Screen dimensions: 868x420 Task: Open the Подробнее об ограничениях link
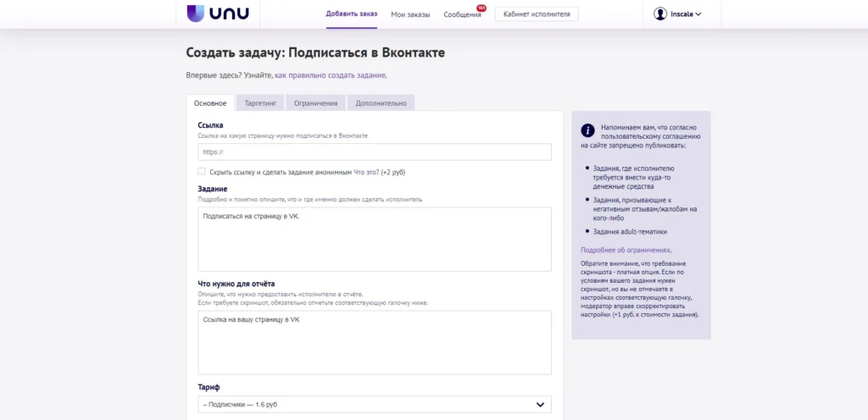pos(626,250)
